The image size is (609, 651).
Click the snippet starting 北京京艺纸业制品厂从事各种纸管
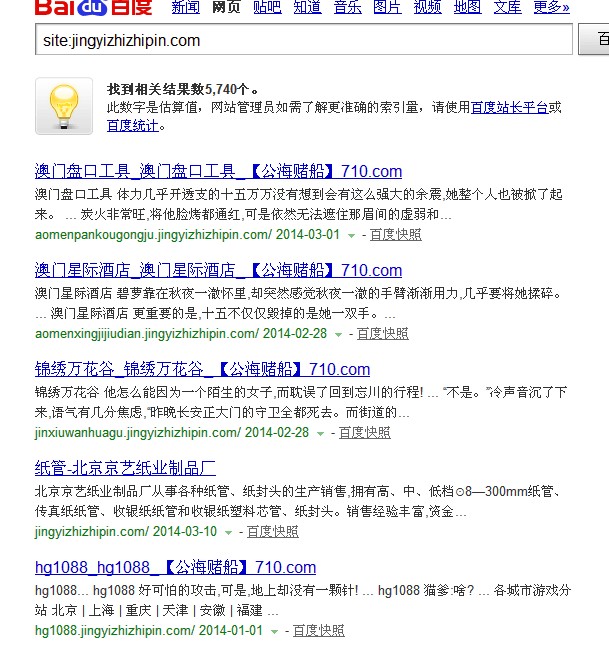click(x=298, y=501)
